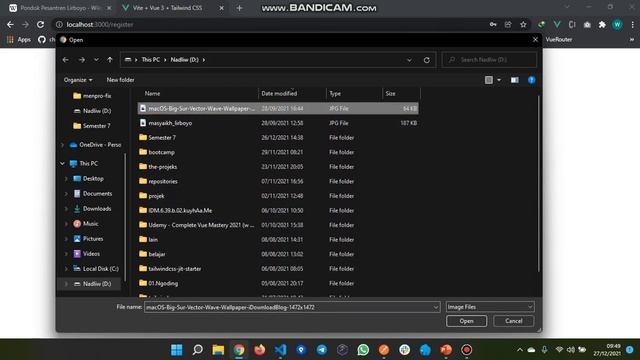Open recent locations dropdown arrow
The image size is (640, 360).
pos(96,60)
